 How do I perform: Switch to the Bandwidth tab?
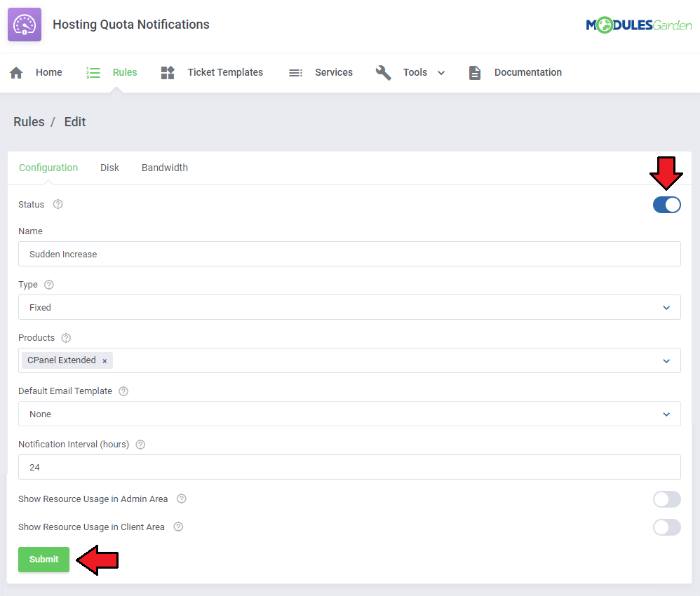(x=165, y=168)
